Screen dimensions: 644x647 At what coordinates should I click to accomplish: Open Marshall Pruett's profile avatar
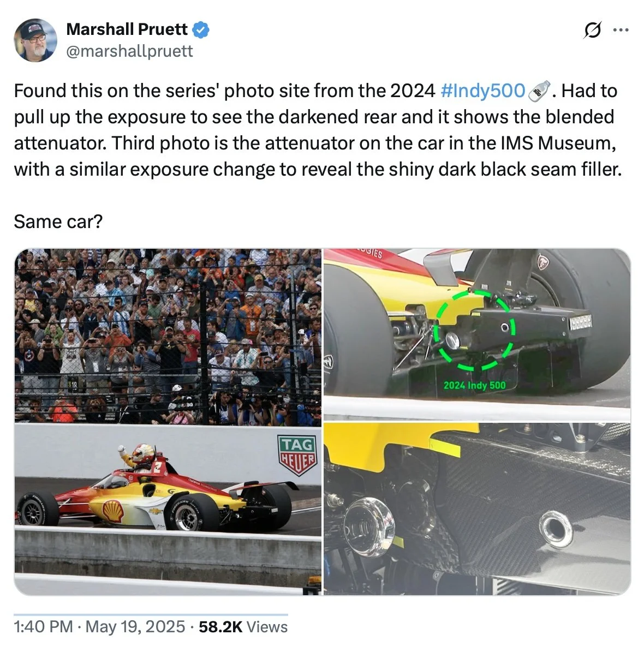(35, 40)
